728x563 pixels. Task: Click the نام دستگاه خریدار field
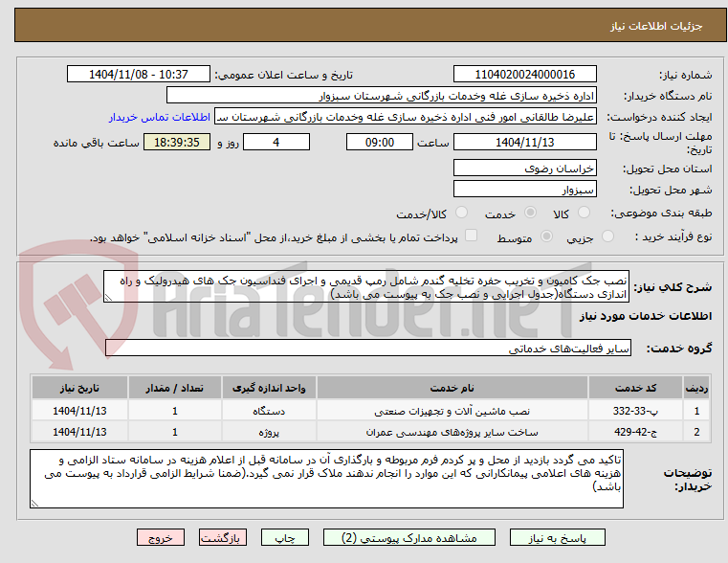[381, 96]
